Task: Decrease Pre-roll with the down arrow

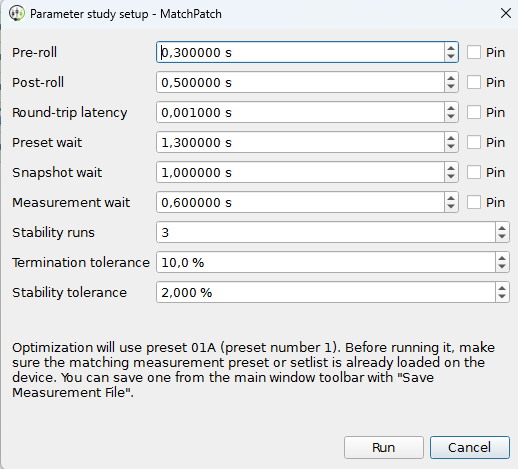Action: (x=451, y=57)
